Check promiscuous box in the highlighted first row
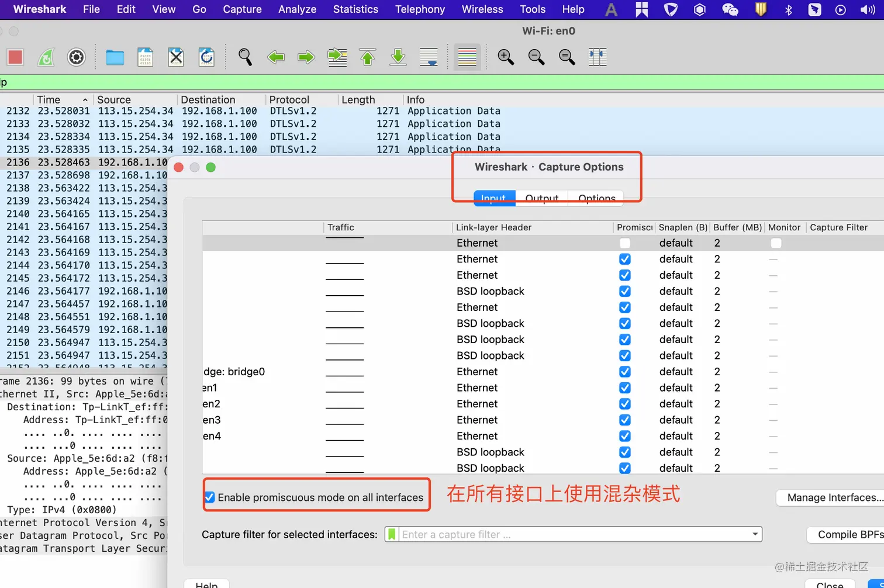884x588 pixels. point(625,243)
